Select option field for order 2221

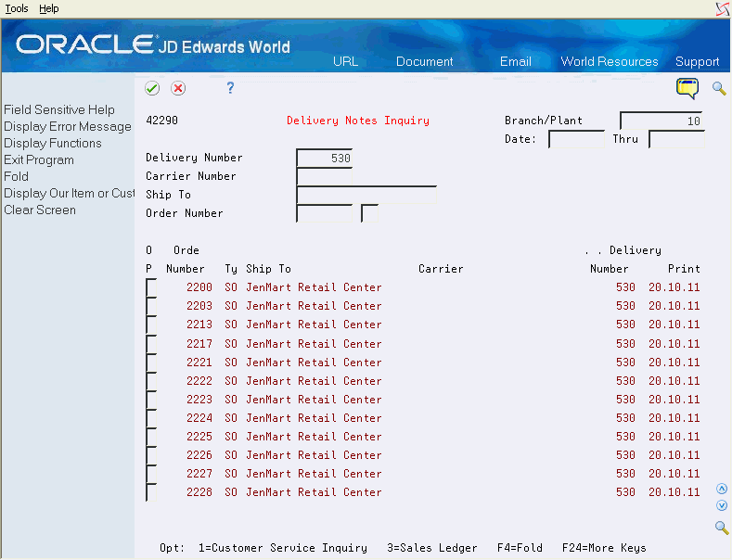pos(151,363)
